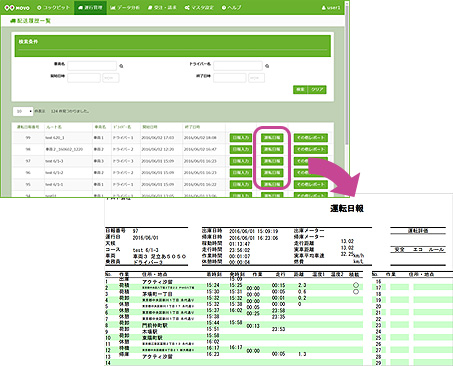
Task: Open the マスタ設定 menu
Action: coord(199,7)
